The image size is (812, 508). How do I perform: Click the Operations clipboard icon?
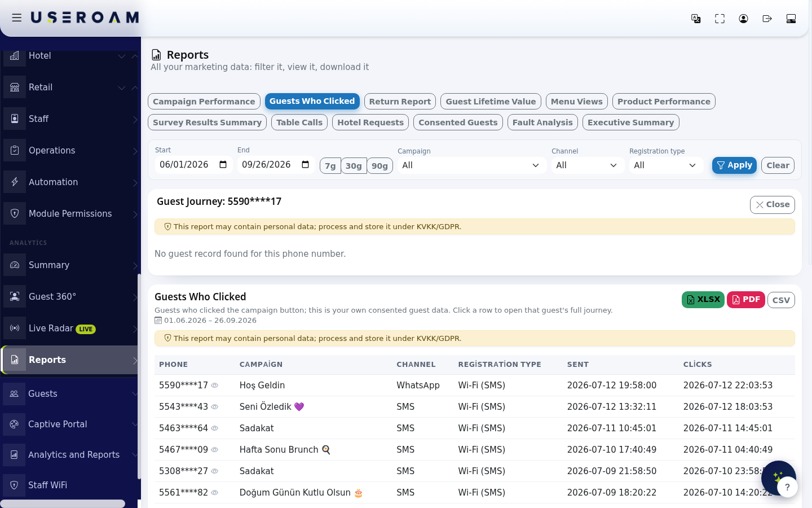(x=15, y=151)
